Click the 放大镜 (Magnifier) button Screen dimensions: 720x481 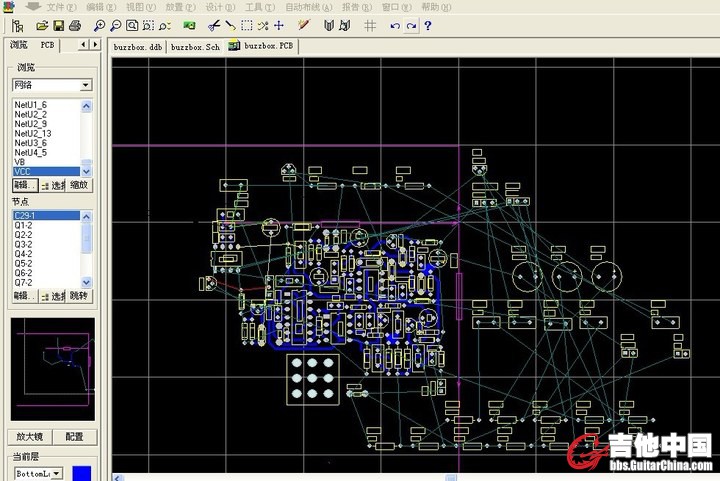coord(30,436)
